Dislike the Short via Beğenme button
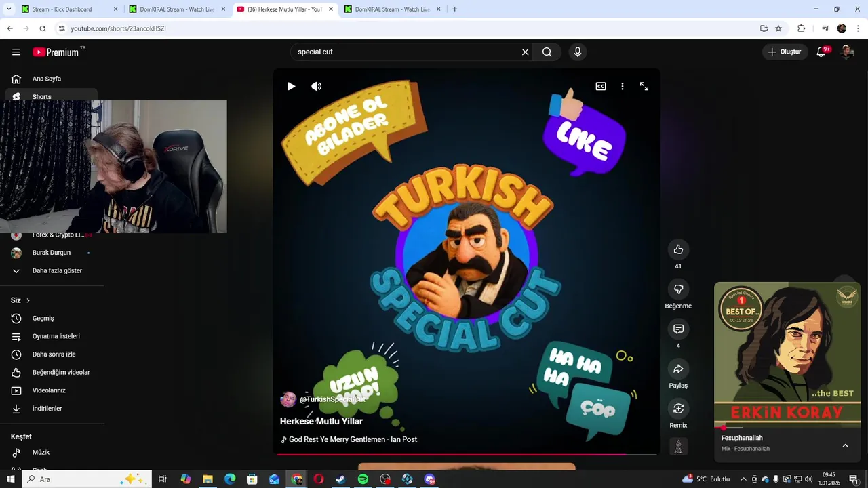The image size is (868, 488). [x=678, y=289]
